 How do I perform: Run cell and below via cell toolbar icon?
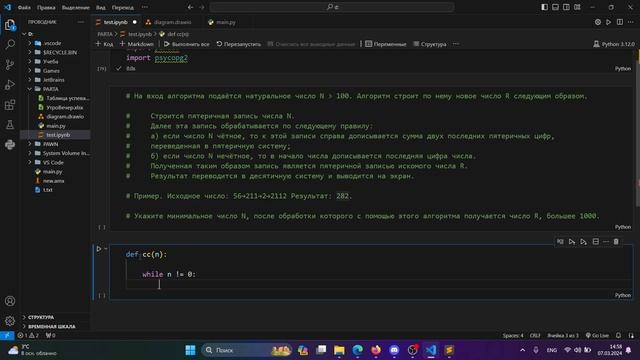(x=584, y=242)
